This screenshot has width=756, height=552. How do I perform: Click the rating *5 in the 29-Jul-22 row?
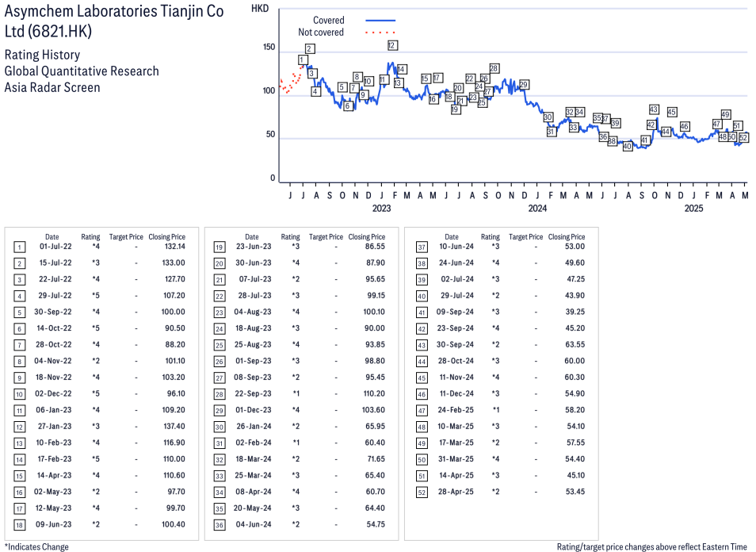[96, 296]
